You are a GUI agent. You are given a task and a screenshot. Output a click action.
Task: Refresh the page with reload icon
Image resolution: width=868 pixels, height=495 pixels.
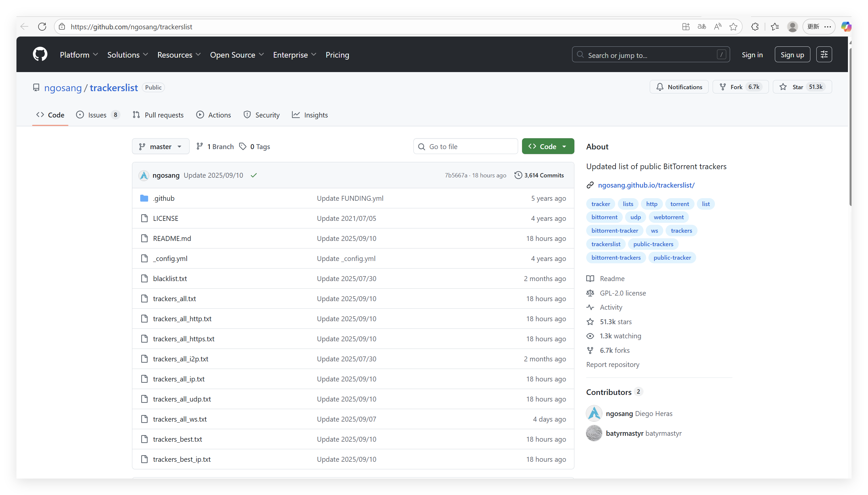pos(42,27)
